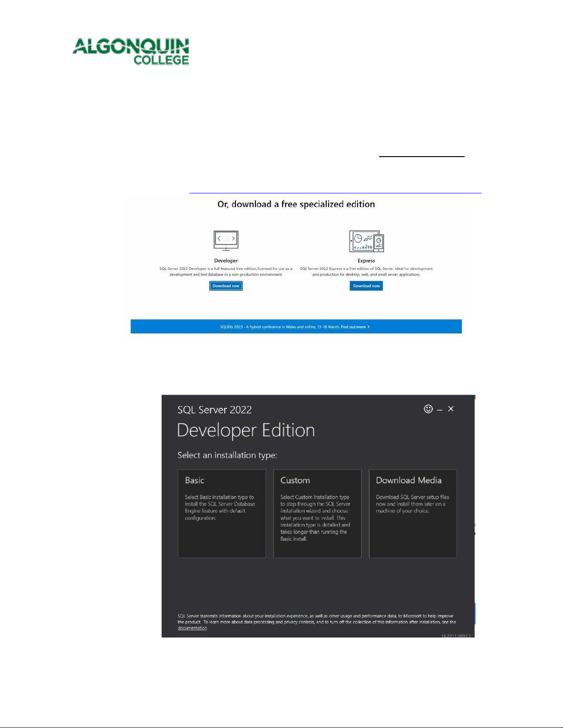Click 'Or, download a free specialized edition' heading
The width and height of the screenshot is (563, 728).
coord(296,204)
